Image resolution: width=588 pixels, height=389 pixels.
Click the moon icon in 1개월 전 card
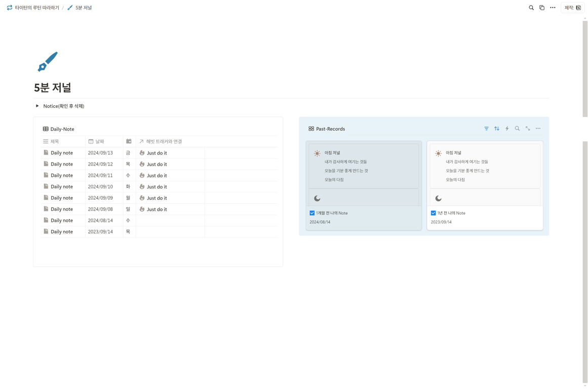(x=317, y=198)
